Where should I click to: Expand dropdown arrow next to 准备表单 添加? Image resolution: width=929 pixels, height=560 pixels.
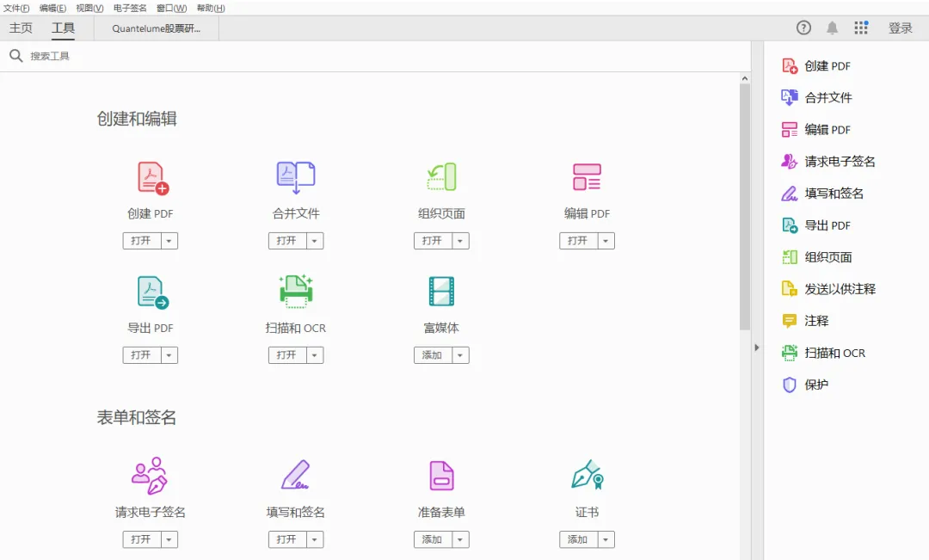tap(460, 539)
